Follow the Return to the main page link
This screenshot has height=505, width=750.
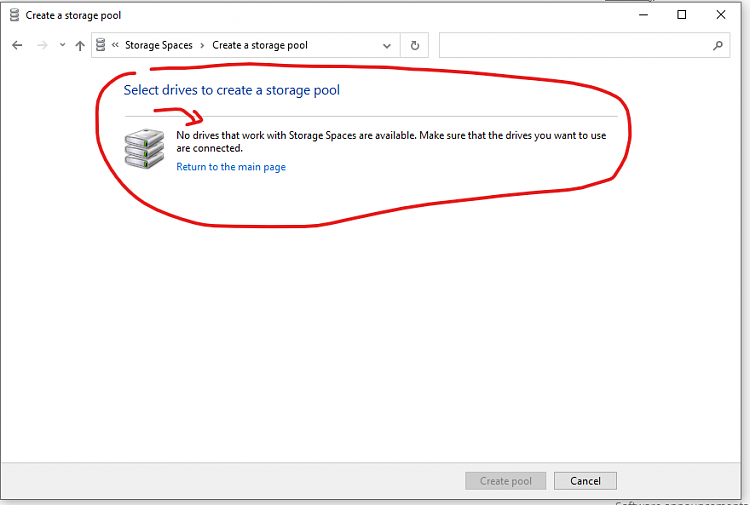[231, 167]
